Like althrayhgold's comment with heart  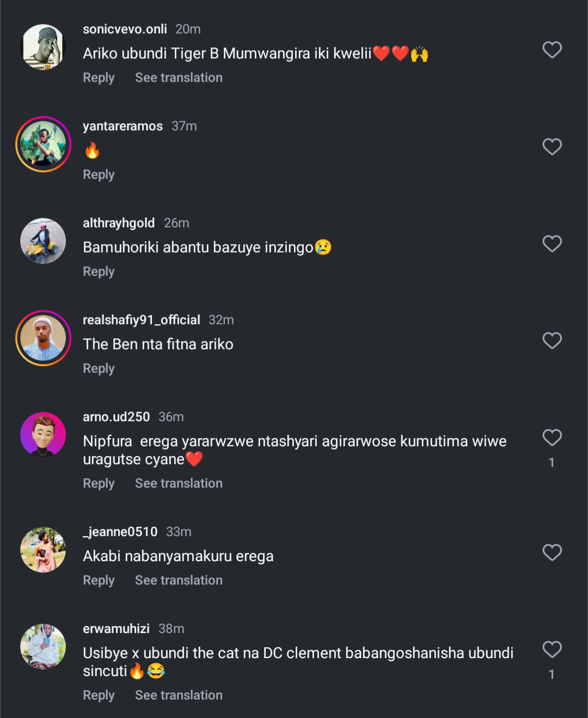(x=552, y=244)
